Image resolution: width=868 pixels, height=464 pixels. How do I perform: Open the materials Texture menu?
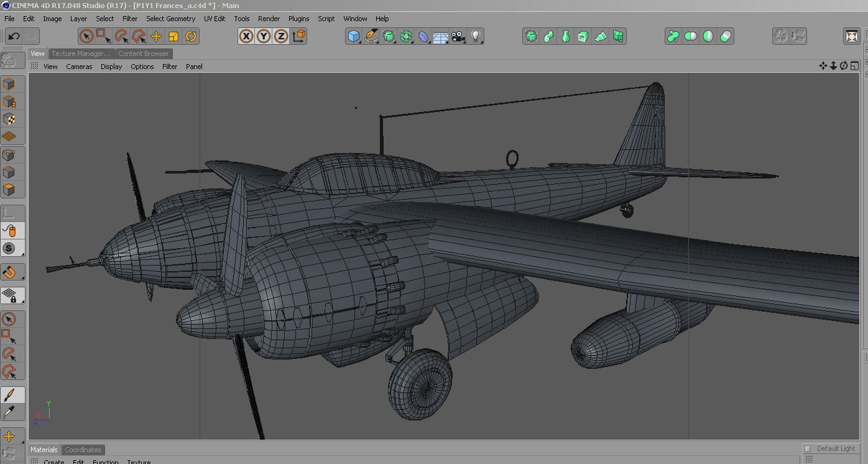[x=139, y=462]
